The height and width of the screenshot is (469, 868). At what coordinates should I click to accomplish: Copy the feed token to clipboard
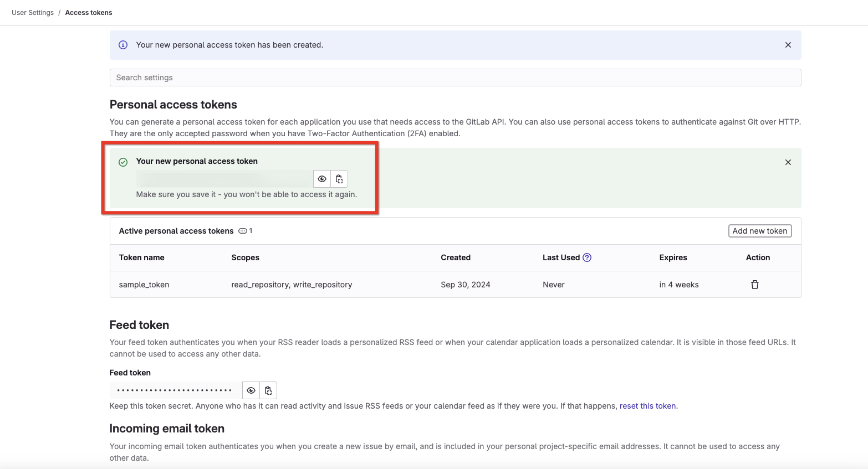coord(268,390)
